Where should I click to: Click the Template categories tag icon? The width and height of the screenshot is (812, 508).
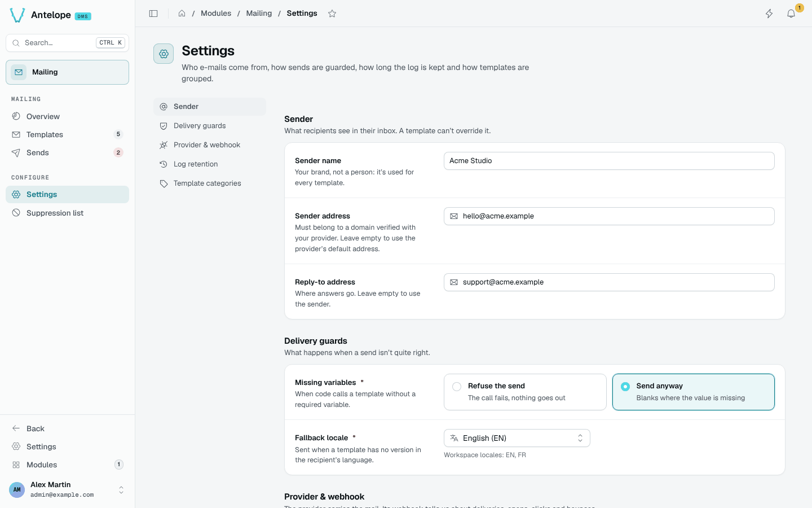click(x=164, y=183)
